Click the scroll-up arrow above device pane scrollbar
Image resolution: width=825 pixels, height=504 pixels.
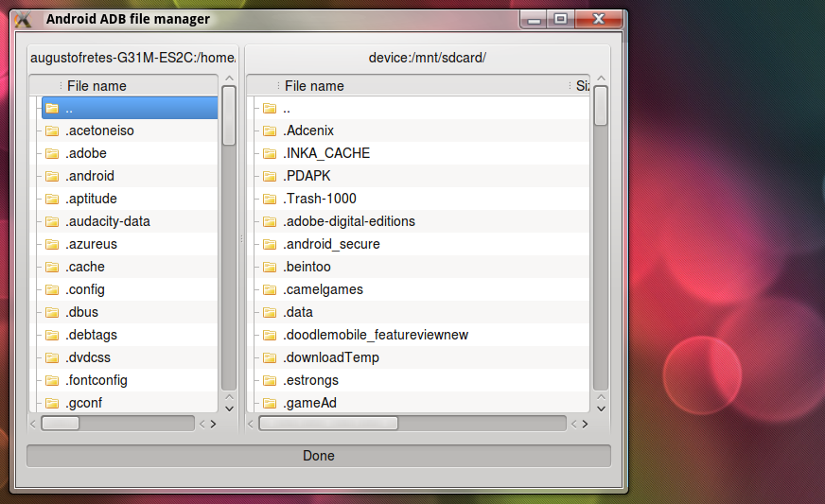click(x=601, y=78)
